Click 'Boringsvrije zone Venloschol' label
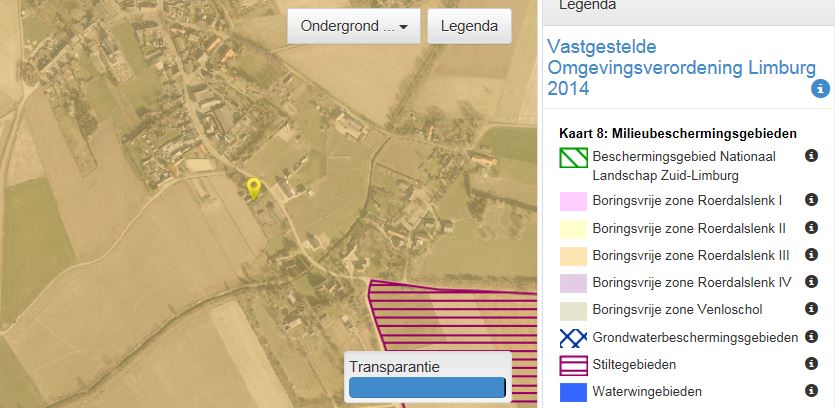The width and height of the screenshot is (835, 408). [677, 309]
